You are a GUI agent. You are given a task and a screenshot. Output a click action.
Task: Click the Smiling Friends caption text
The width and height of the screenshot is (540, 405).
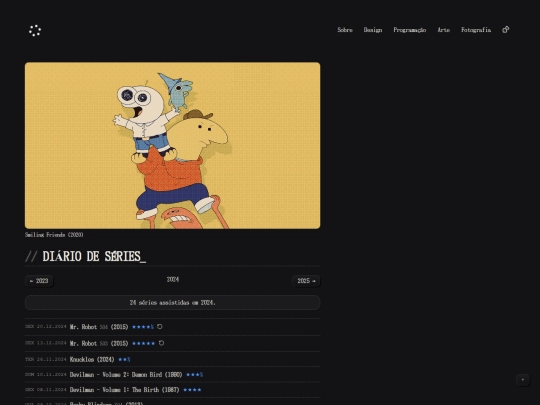[54, 235]
